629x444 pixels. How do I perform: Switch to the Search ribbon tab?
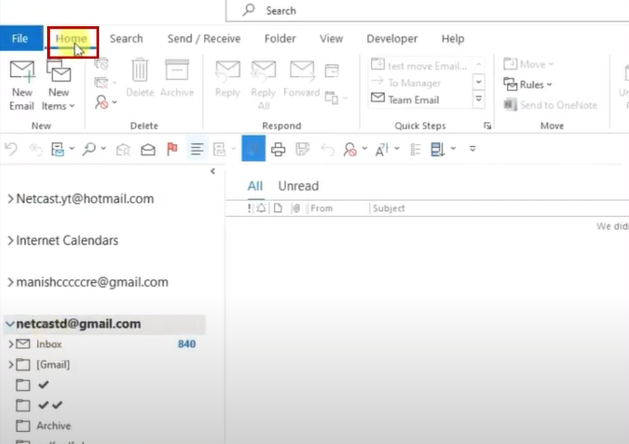click(x=126, y=39)
